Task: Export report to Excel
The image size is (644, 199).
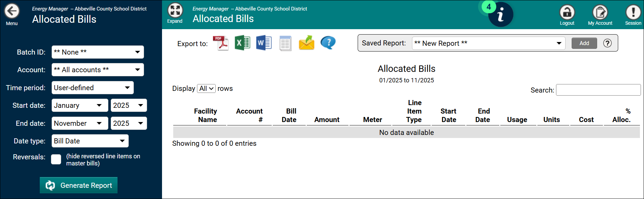Action: point(242,43)
